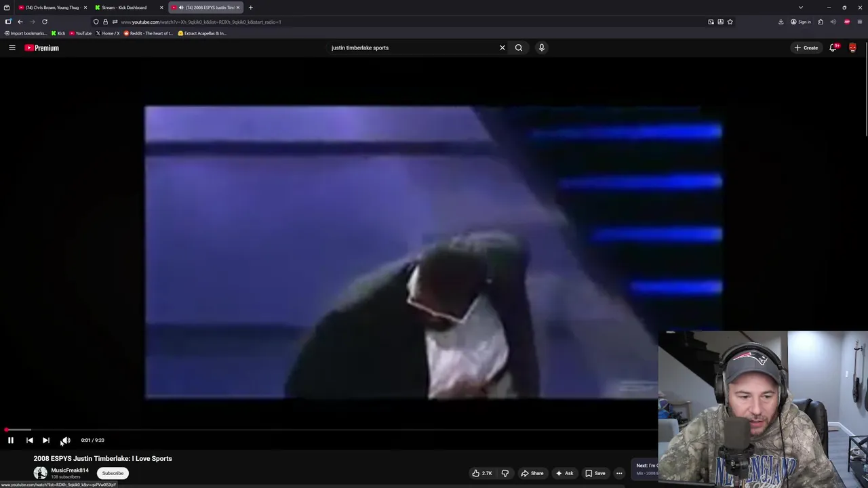Viewport: 868px width, 488px height.
Task: Open site permissions icon beside padlock
Action: coord(115,22)
